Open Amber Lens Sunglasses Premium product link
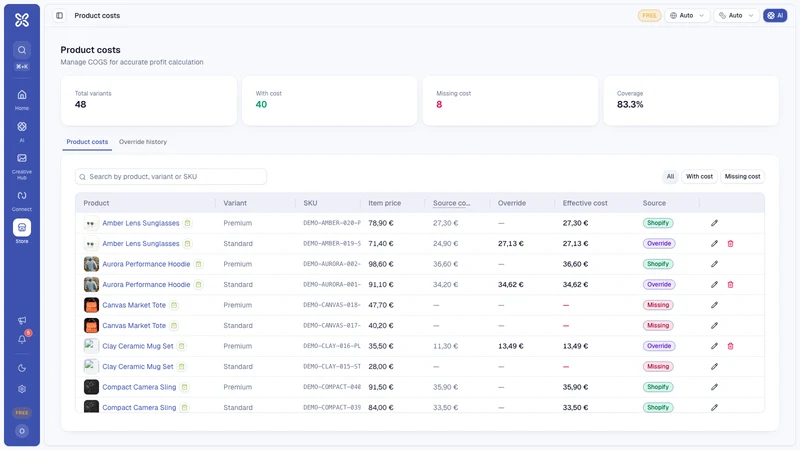The image size is (800, 450). click(x=141, y=223)
